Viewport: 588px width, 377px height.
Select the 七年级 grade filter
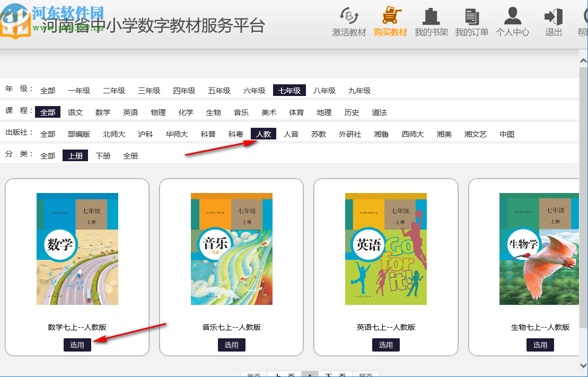pos(289,90)
